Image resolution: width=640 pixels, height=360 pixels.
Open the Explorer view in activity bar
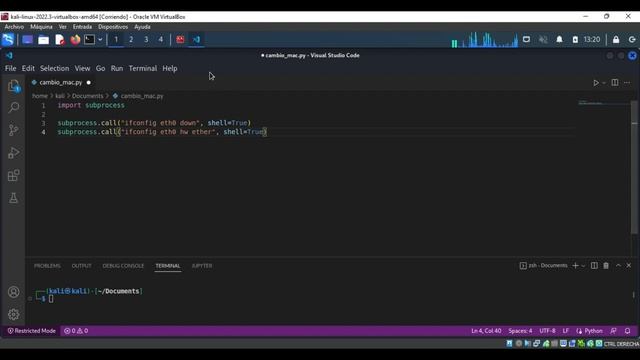(13, 86)
